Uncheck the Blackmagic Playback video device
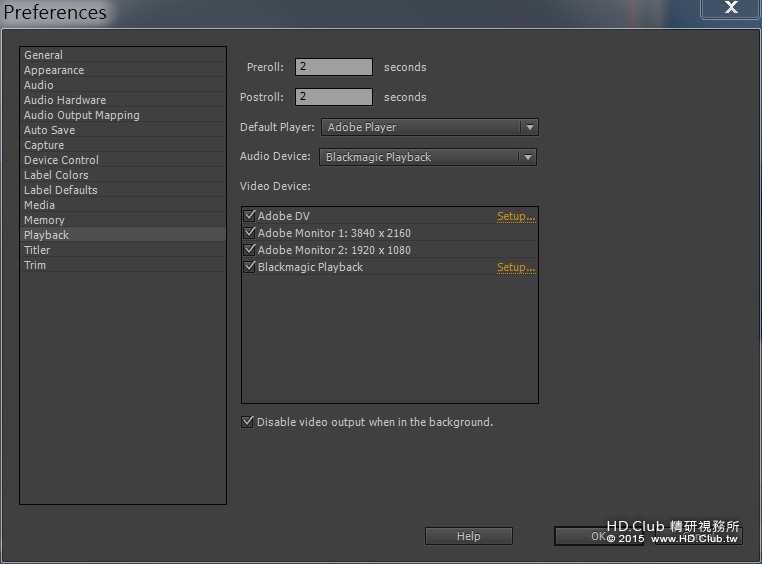This screenshot has height=564, width=762. [x=249, y=267]
